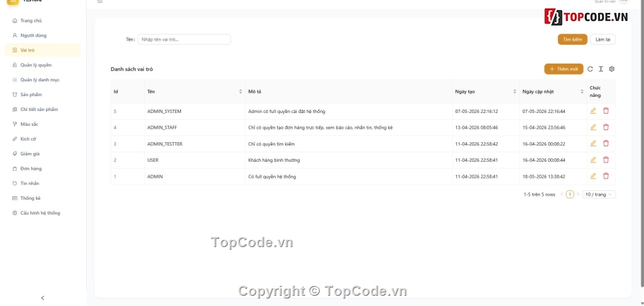Click the date 07-05-2026 22:16:12

tap(477, 111)
